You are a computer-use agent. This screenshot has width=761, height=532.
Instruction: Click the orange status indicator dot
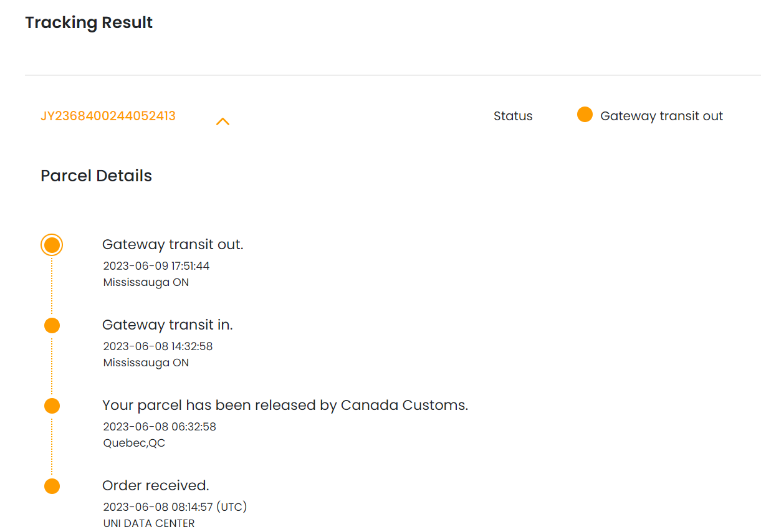[x=585, y=115]
